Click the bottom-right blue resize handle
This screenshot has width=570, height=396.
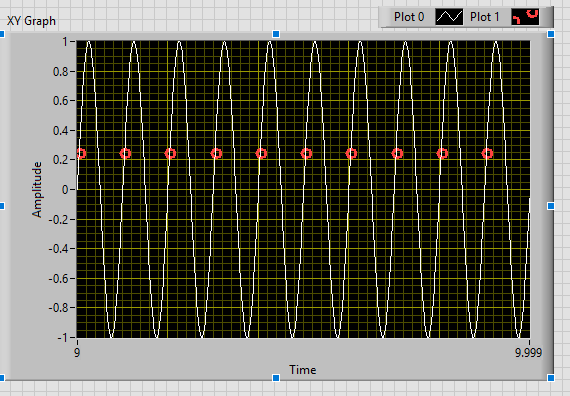551,378
